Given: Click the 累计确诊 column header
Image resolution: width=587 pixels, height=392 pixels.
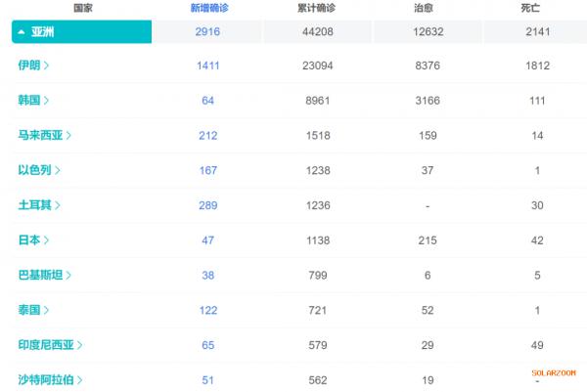Looking at the screenshot, I should coord(316,8).
